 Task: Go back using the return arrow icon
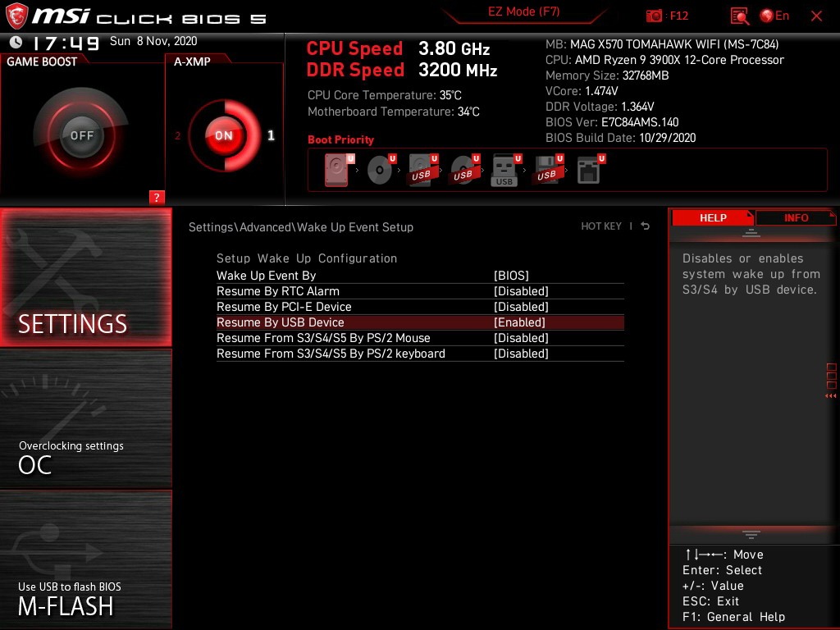pyautogui.click(x=645, y=226)
